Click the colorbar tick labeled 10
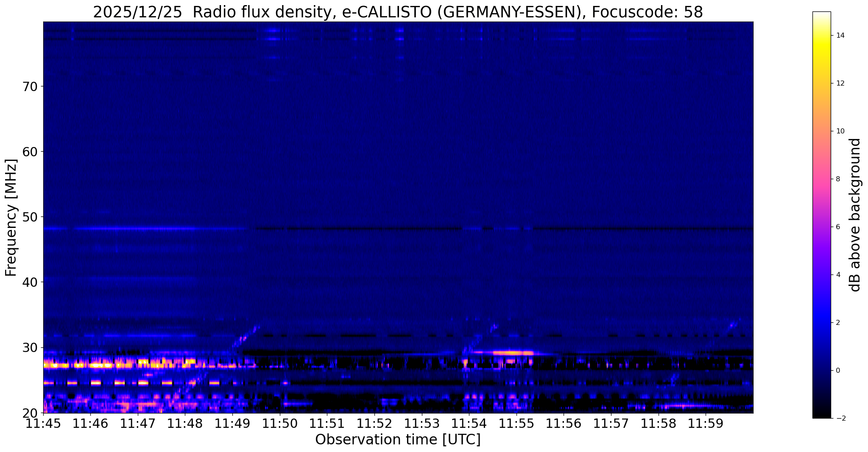The height and width of the screenshot is (452, 868). point(840,131)
